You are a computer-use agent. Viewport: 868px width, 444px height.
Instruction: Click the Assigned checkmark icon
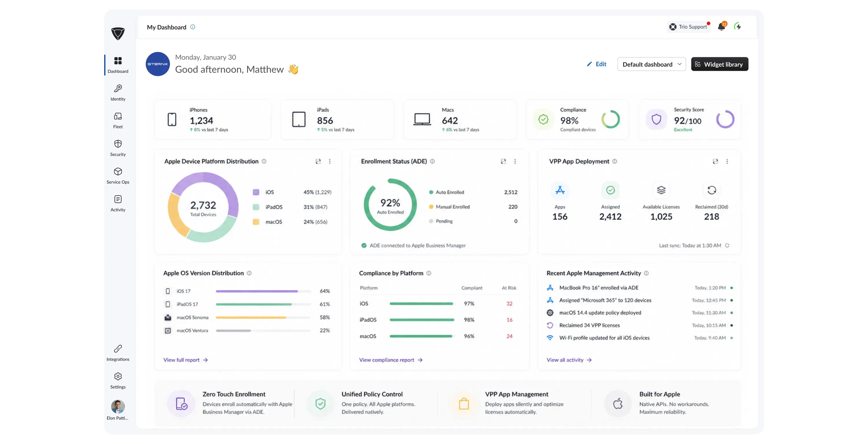[x=610, y=190]
